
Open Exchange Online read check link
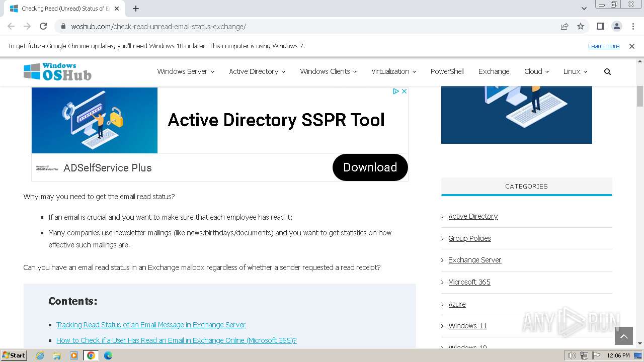177,340
